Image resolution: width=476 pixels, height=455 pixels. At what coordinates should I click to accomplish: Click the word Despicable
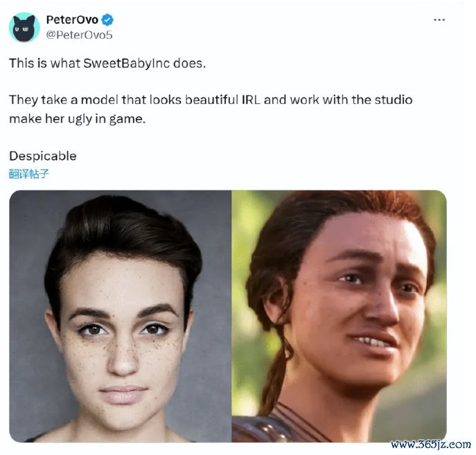(x=43, y=156)
